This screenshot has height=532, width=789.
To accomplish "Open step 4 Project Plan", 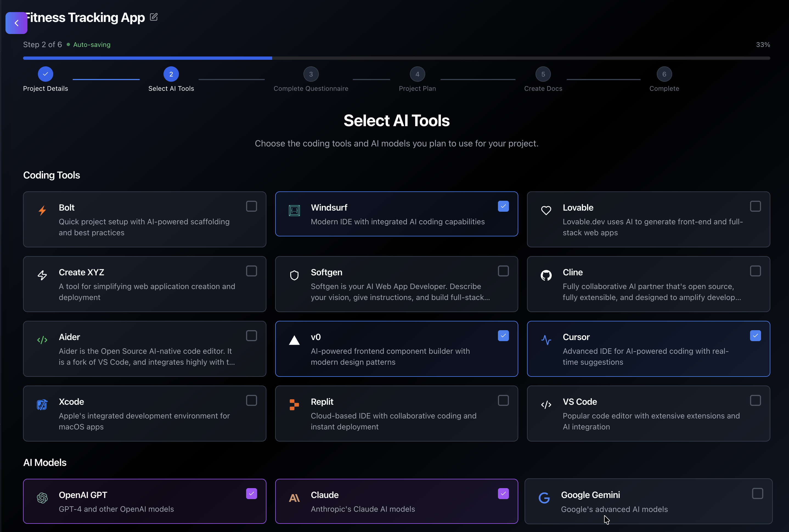I will pyautogui.click(x=417, y=74).
